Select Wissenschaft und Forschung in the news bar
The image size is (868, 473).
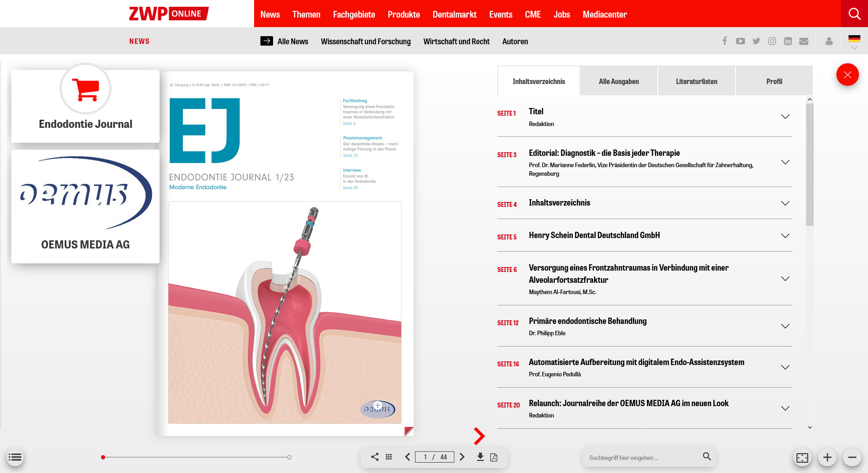coord(366,41)
